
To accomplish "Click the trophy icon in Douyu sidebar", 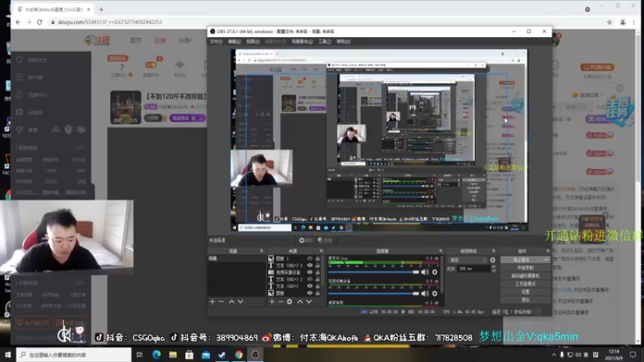I will (x=19, y=130).
